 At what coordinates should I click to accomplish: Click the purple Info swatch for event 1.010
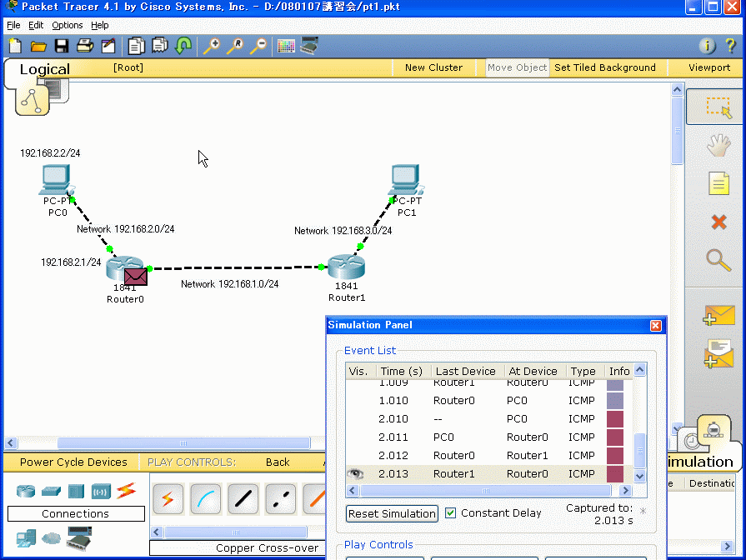[x=615, y=401]
